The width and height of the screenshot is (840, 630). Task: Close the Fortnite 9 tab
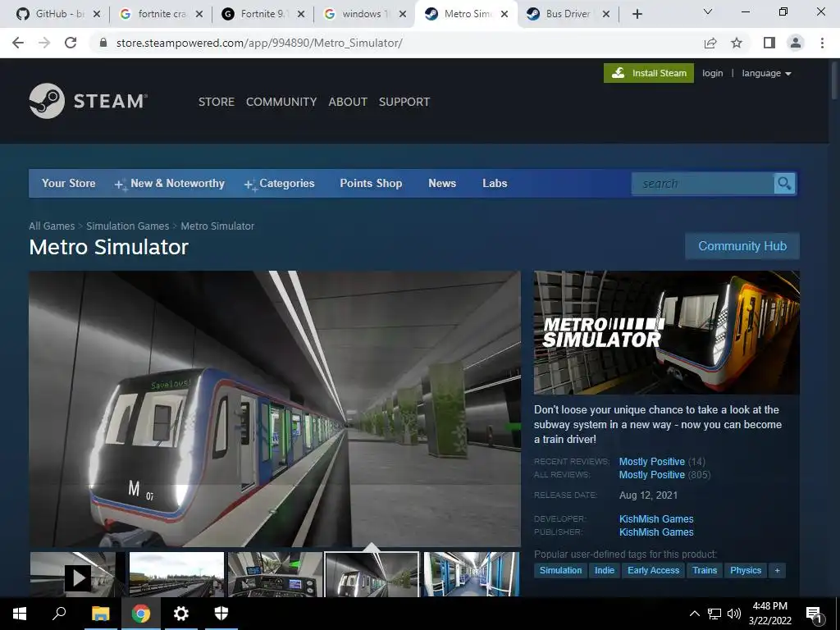301,14
